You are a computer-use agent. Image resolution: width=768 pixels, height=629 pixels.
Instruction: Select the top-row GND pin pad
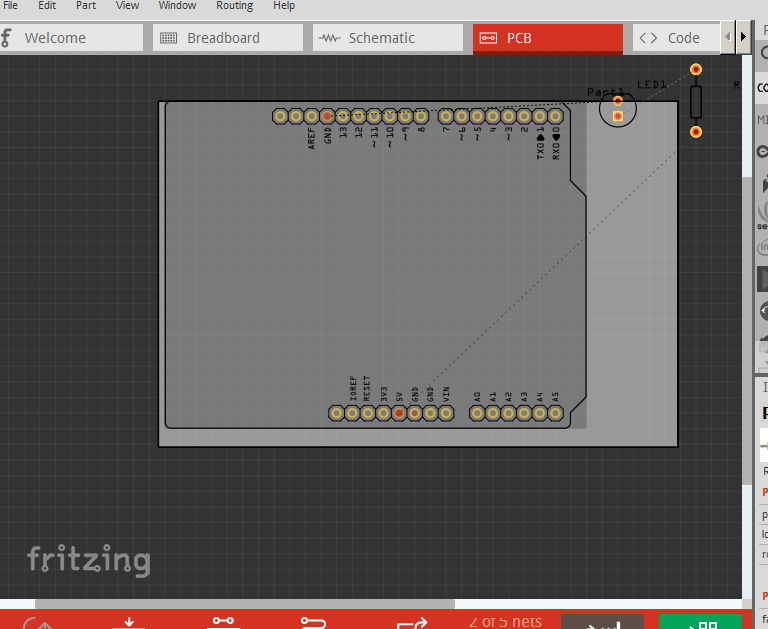point(327,117)
